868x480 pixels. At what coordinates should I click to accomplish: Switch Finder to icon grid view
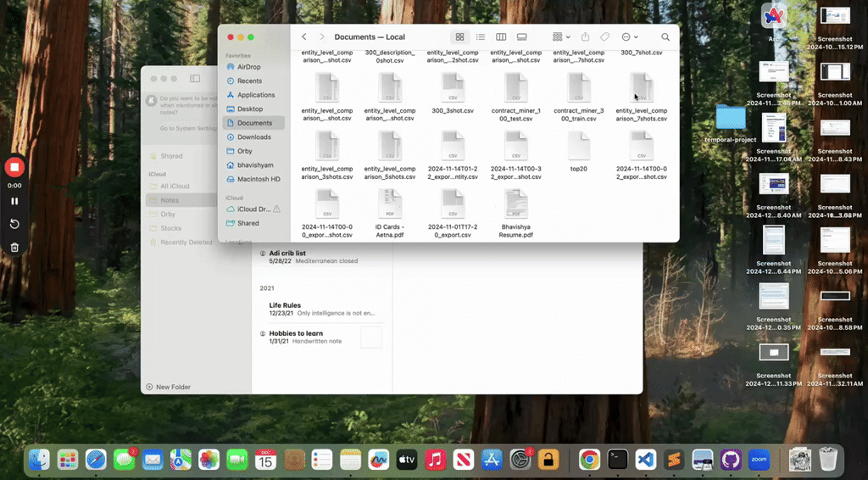pos(459,37)
